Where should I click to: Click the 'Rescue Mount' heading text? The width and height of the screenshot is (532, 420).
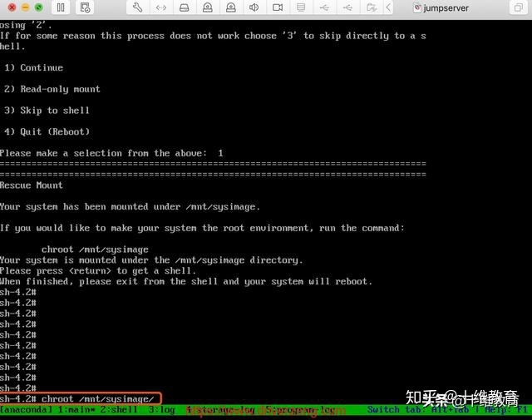coord(32,185)
